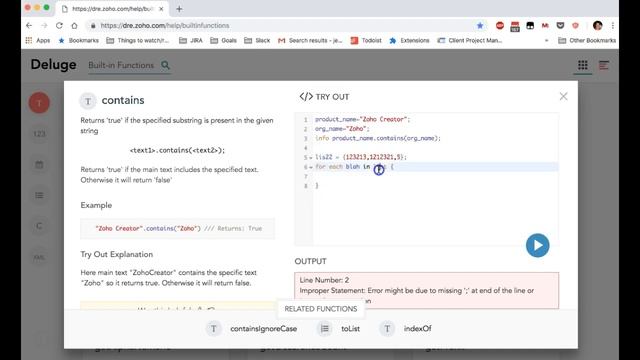Close the contains function dialog

pyautogui.click(x=563, y=96)
